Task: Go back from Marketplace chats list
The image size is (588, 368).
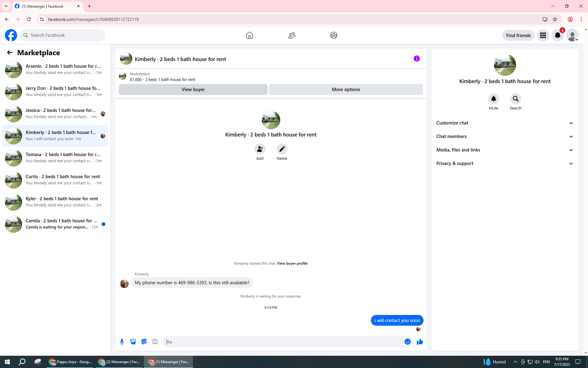Action: 10,52
